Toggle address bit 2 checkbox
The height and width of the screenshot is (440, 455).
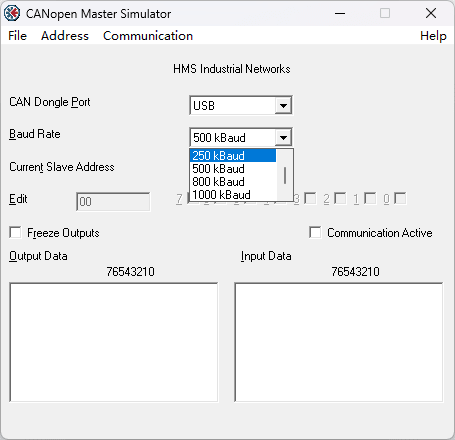(x=340, y=198)
